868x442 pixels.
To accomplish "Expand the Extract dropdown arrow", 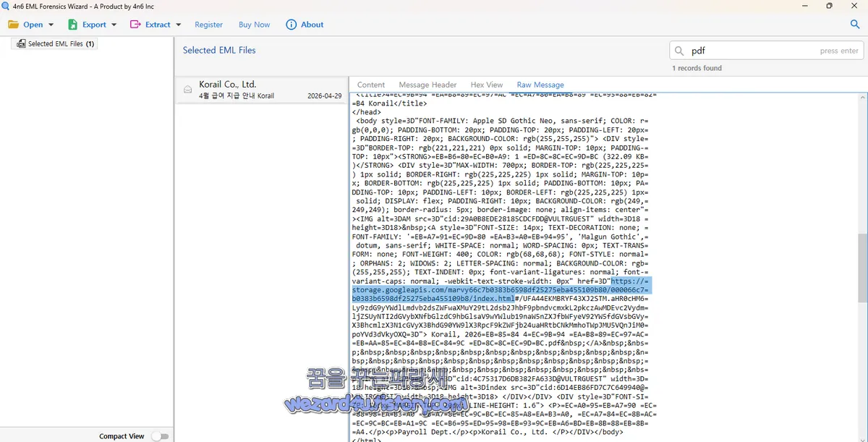I will pos(178,25).
